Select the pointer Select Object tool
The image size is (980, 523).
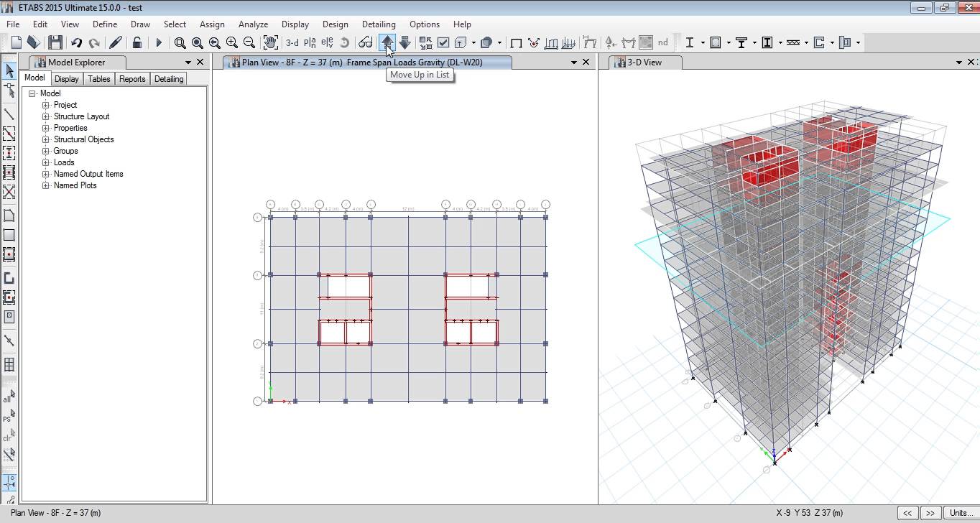tap(9, 70)
